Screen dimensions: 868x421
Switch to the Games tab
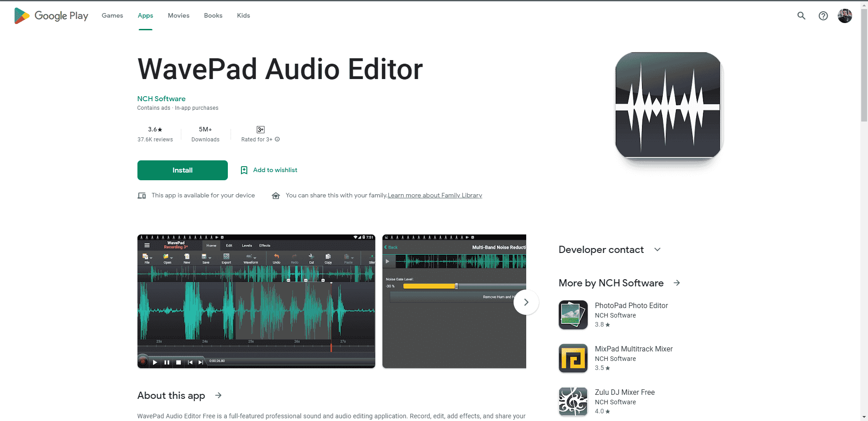click(x=112, y=15)
